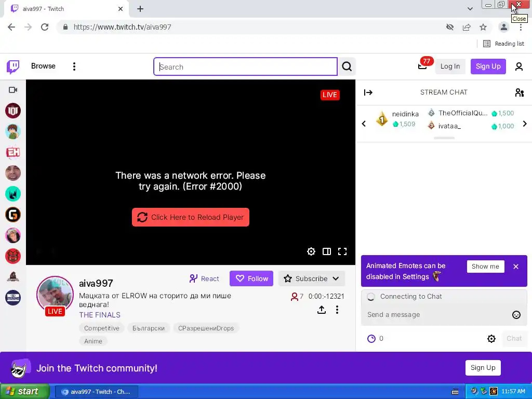The height and width of the screenshot is (399, 532).
Task: Show next chat leaderboard with right arrow
Action: (525, 124)
